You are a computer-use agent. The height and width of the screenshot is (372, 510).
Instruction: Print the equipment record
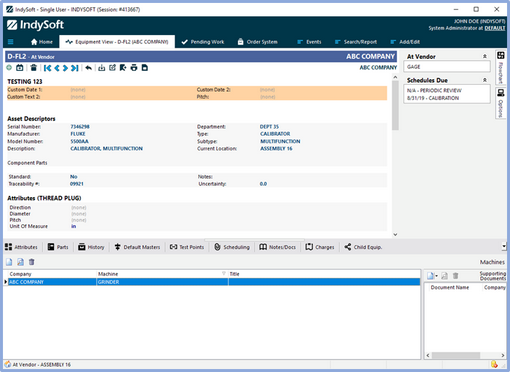(x=134, y=68)
